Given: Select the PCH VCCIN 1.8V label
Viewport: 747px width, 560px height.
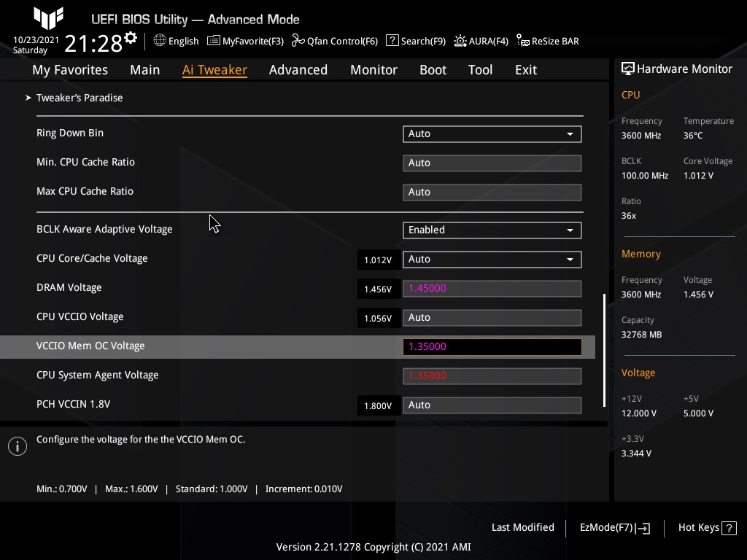Looking at the screenshot, I should click(x=74, y=404).
